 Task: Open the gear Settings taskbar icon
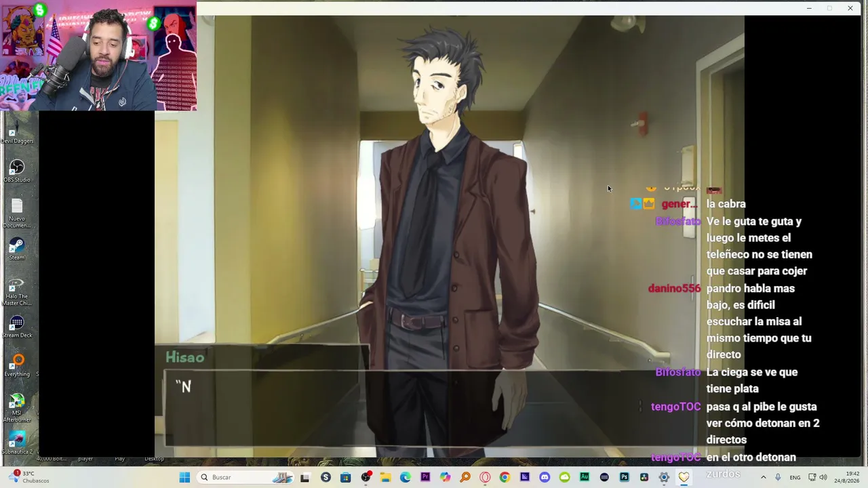point(664,477)
